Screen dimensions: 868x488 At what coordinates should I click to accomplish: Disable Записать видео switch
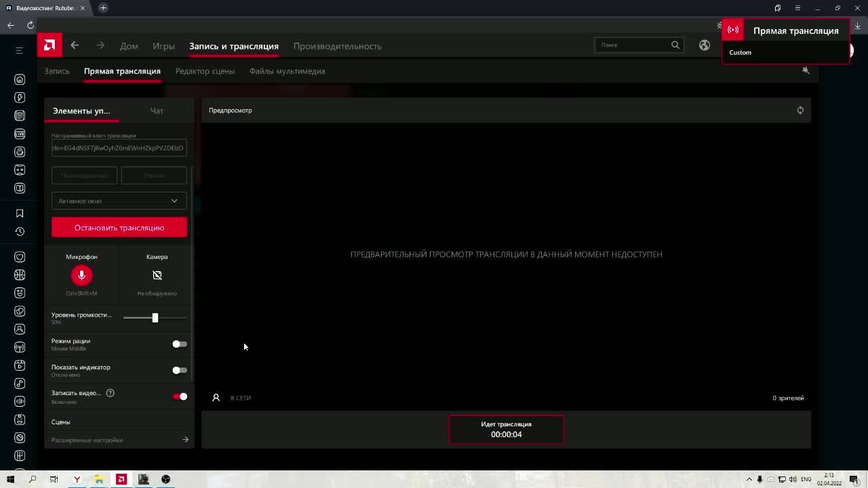coord(180,396)
